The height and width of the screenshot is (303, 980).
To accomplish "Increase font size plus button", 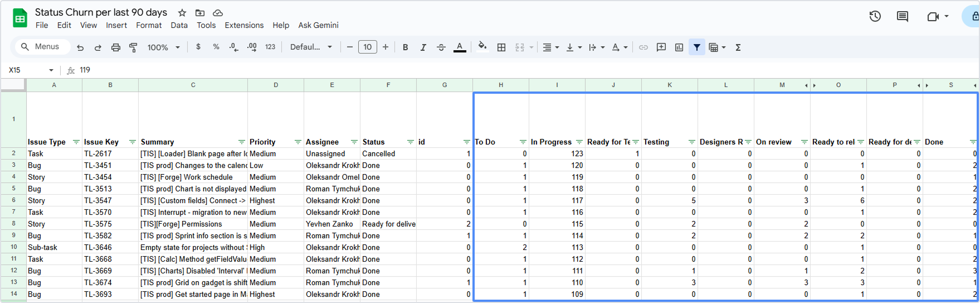I will point(386,47).
